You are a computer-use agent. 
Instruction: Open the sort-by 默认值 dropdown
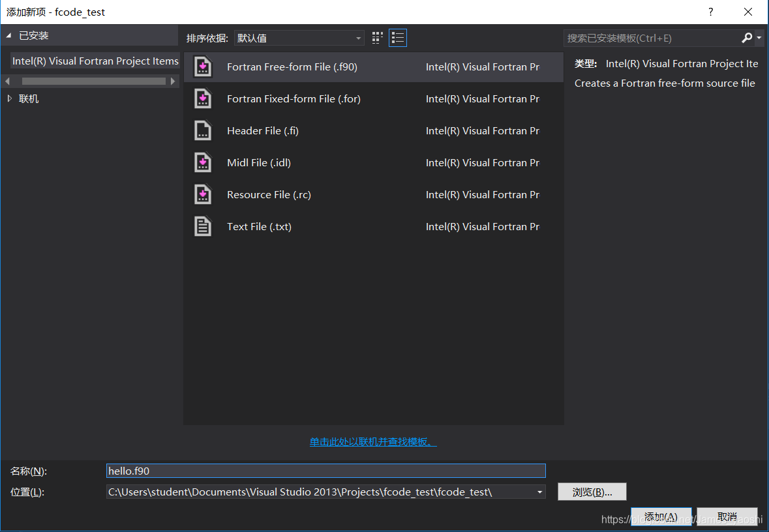pos(299,38)
